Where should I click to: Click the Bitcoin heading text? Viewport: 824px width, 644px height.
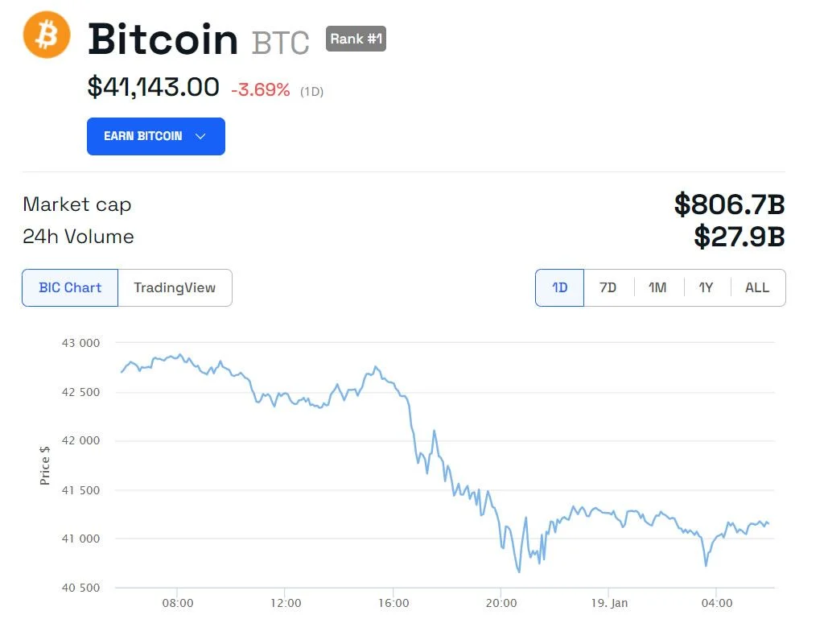click(163, 39)
